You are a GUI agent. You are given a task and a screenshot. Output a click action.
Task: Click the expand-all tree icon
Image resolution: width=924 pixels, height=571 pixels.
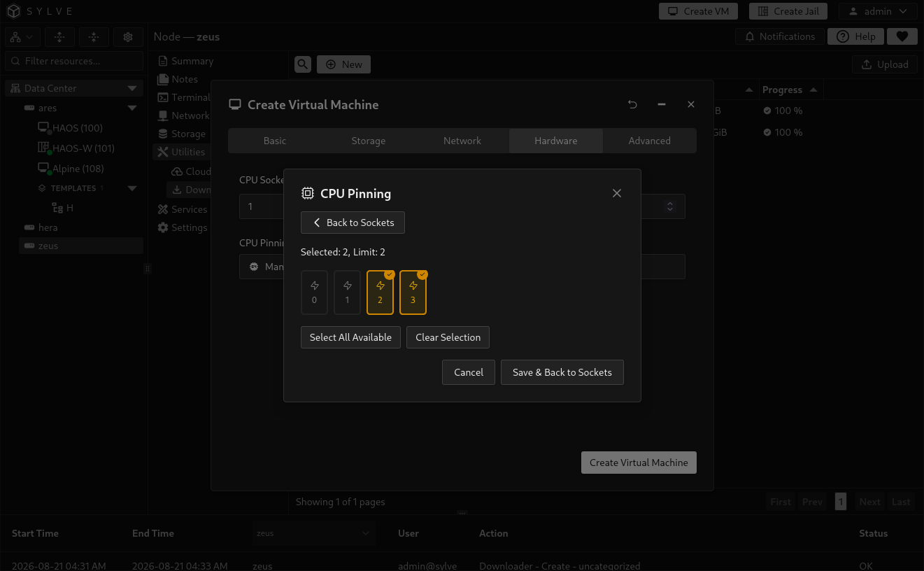(x=59, y=37)
